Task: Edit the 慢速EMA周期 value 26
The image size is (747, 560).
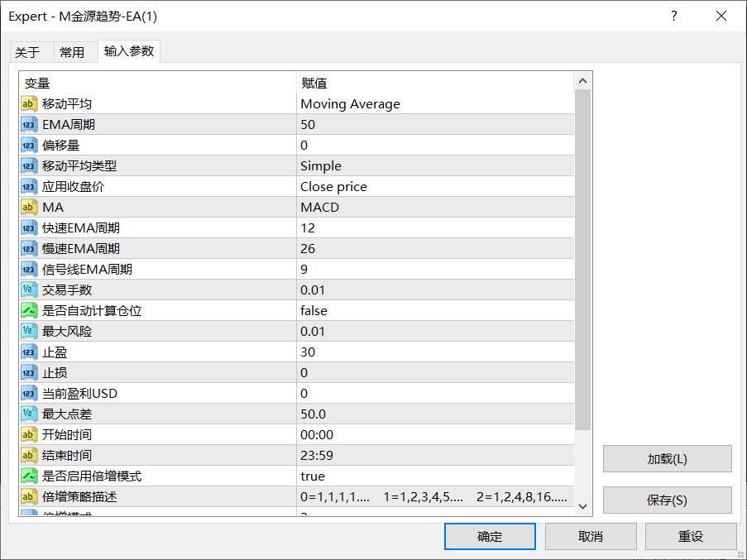Action: coord(435,249)
